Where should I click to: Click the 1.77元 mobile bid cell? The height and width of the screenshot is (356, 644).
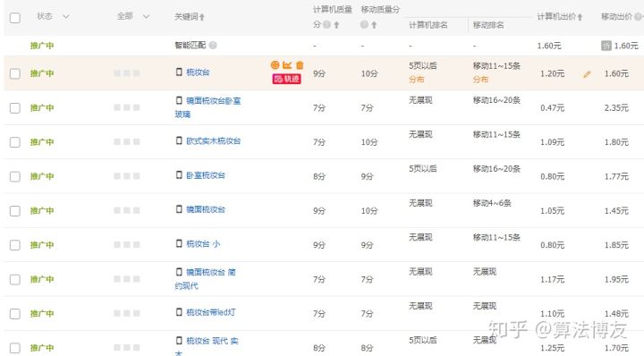(616, 176)
